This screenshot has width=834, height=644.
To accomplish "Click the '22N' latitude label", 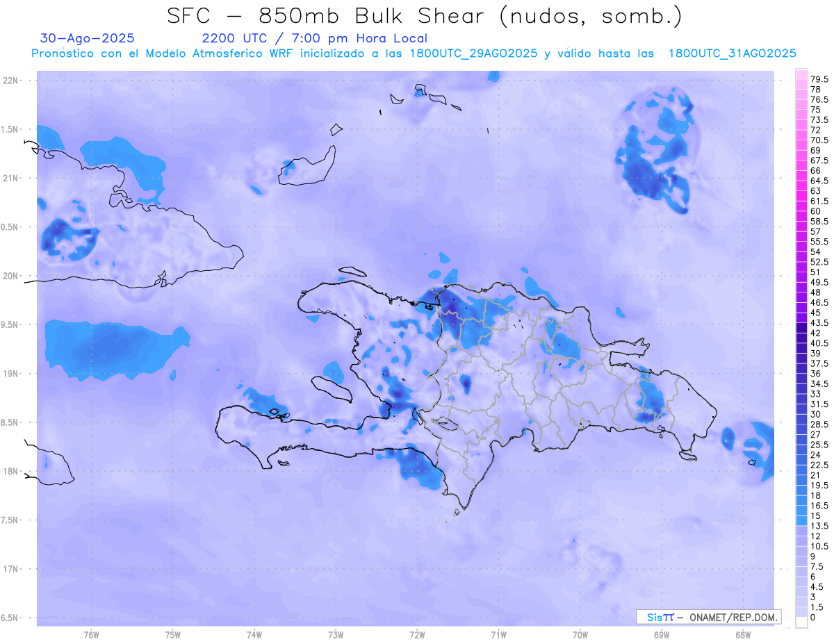I will [x=12, y=81].
